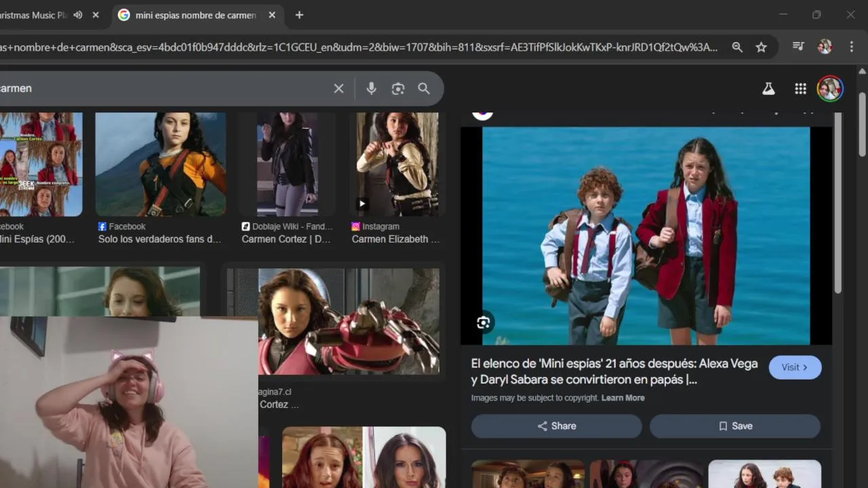Open the Facebook orange-outfit Carmen thumbnail
Image resolution: width=868 pixels, height=488 pixels.
coord(161,164)
